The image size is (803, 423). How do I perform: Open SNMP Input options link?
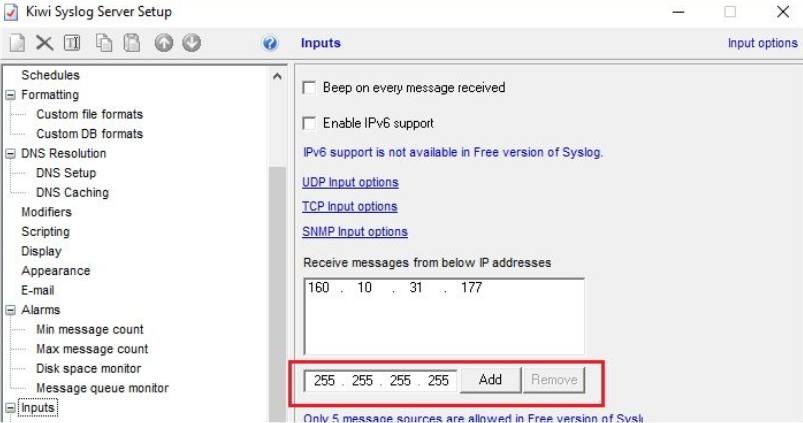point(355,231)
